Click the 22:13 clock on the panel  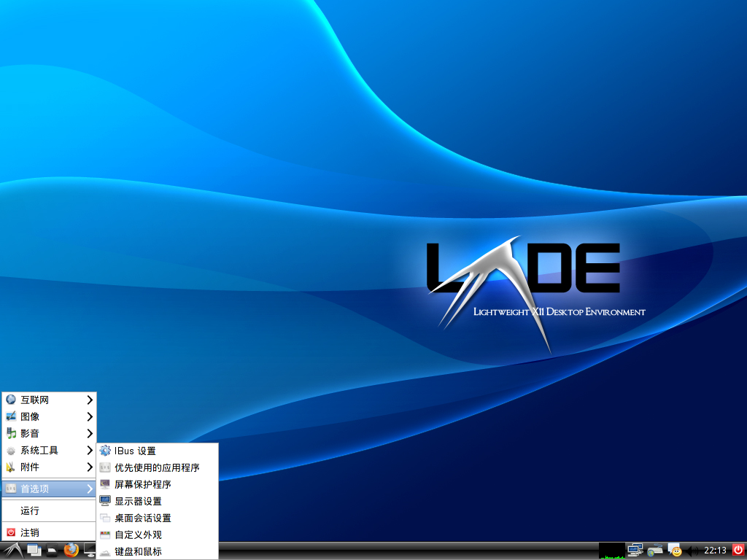tap(715, 551)
